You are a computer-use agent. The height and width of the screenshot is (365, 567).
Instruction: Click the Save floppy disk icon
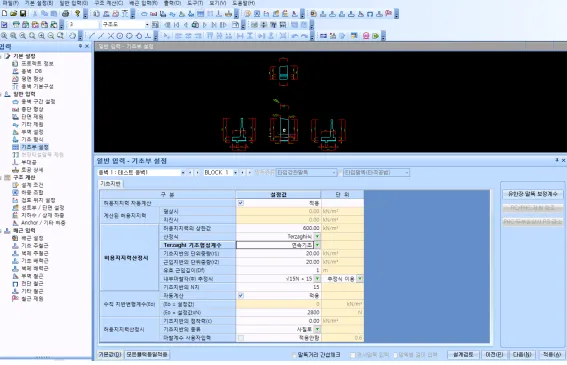click(23, 14)
